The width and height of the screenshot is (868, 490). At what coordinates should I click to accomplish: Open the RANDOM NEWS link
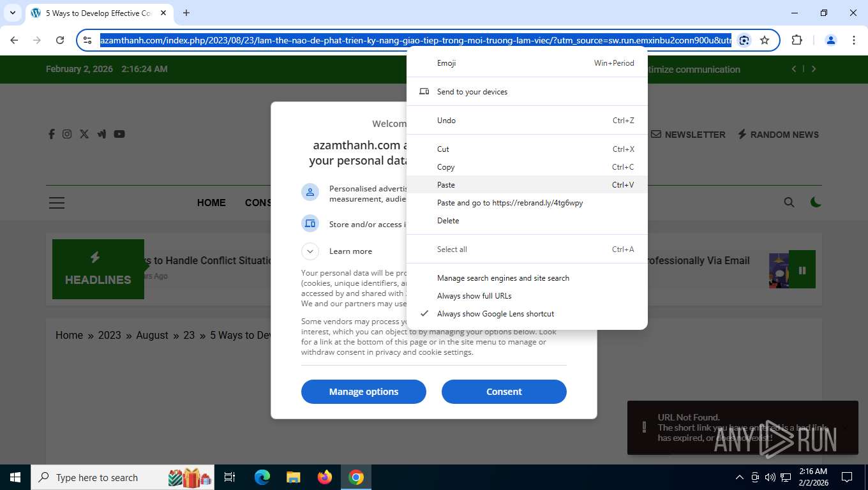(778, 135)
